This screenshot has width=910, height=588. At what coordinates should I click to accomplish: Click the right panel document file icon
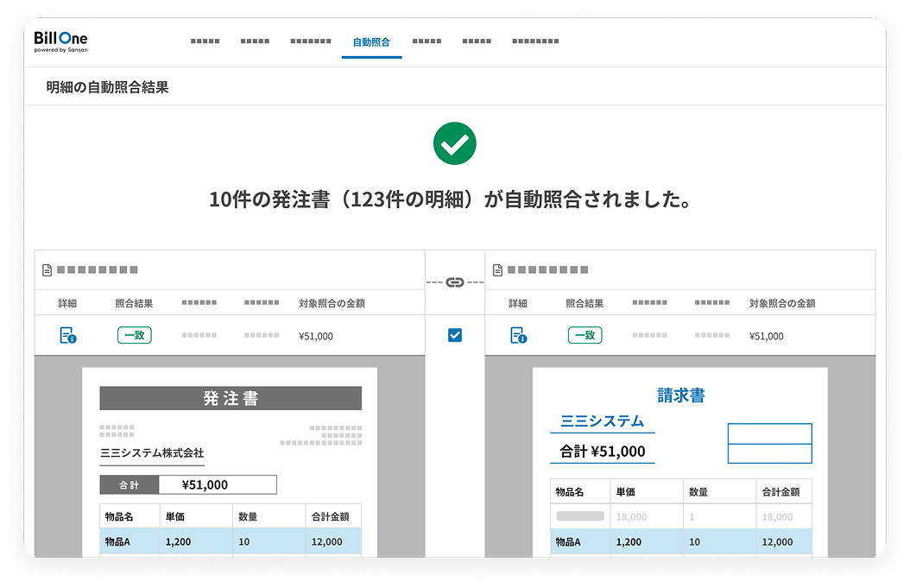coord(498,270)
